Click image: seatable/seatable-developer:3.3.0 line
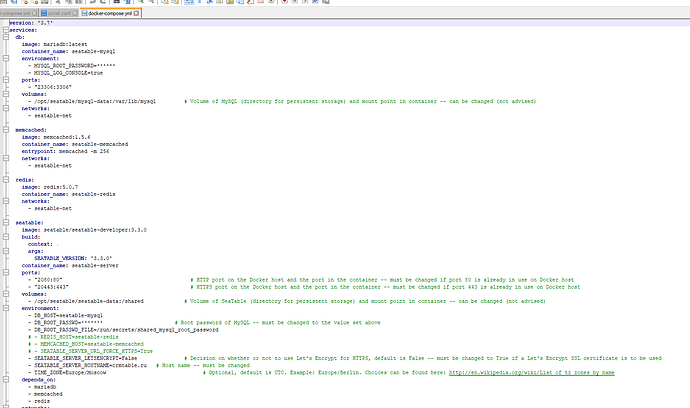This screenshot has width=690, height=408. click(x=84, y=230)
